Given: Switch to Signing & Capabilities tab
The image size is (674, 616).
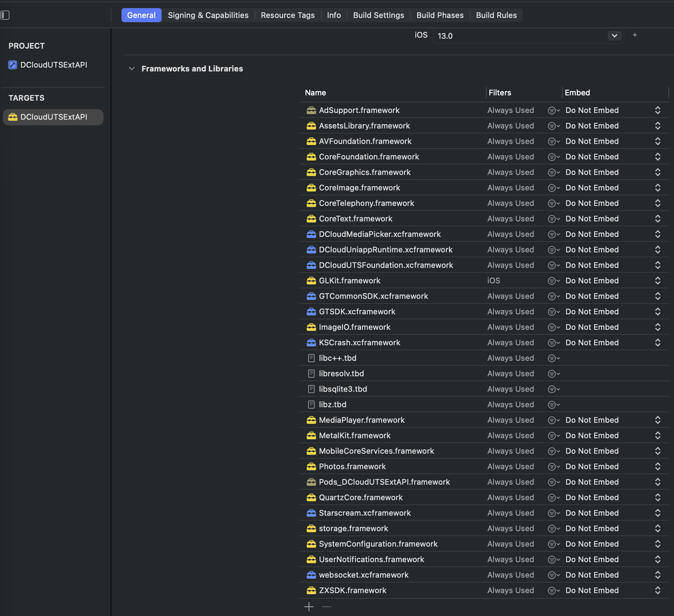Looking at the screenshot, I should tap(208, 15).
